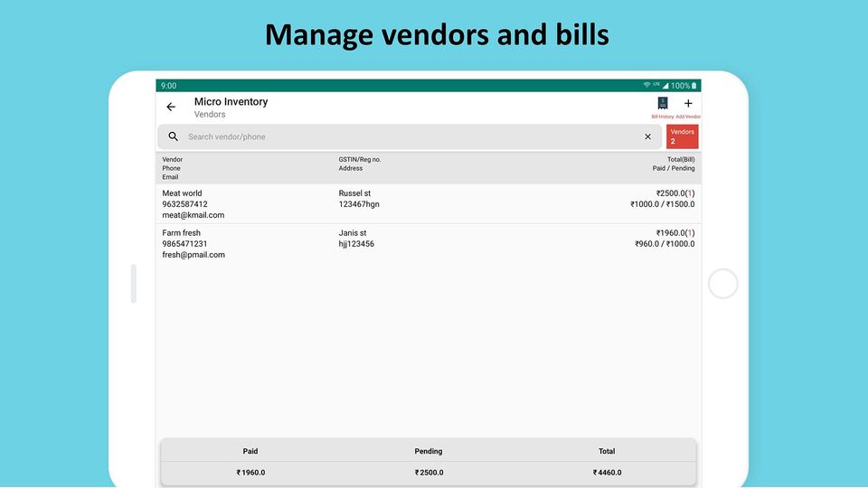The image size is (868, 488).
Task: Click the red Vendors count badge
Action: click(682, 136)
